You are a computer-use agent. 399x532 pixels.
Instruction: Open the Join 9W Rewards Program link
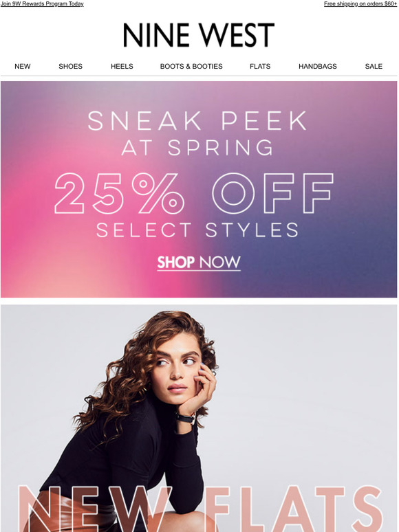click(x=42, y=3)
